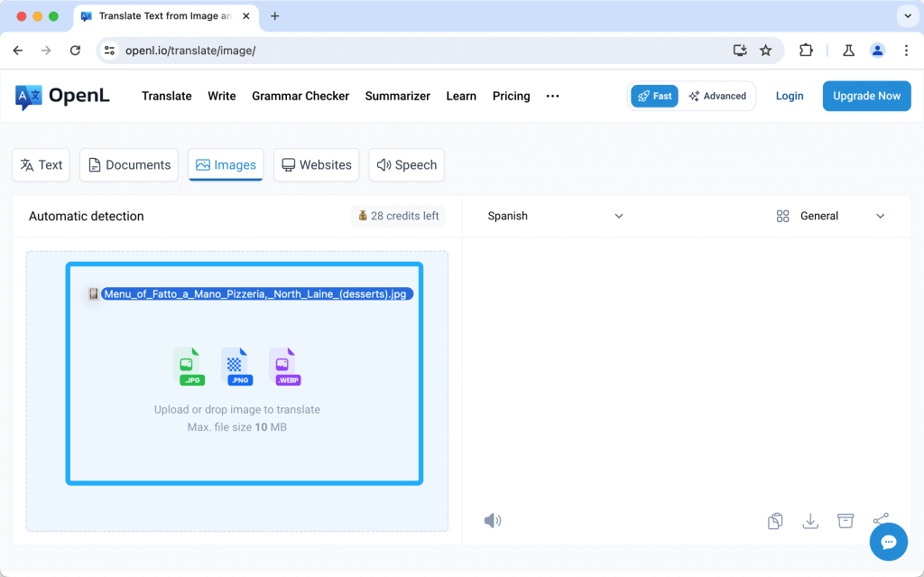This screenshot has width=924, height=577.
Task: Switch to Fast translation mode
Action: (654, 96)
